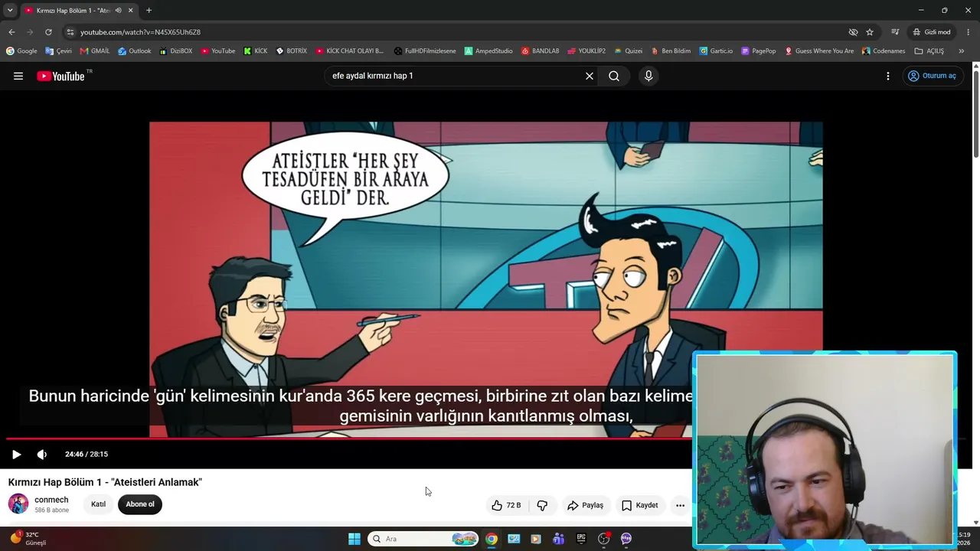Open YouTube settings three-dot menu
Viewport: 980px width, 551px height.
pos(888,76)
